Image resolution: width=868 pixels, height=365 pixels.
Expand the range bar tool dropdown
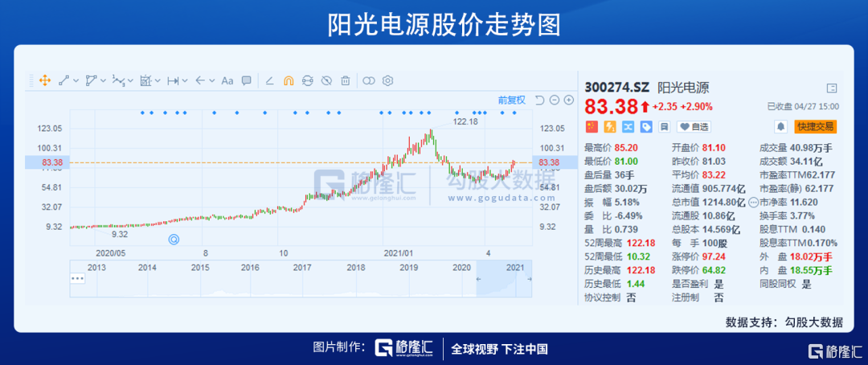pos(185,81)
